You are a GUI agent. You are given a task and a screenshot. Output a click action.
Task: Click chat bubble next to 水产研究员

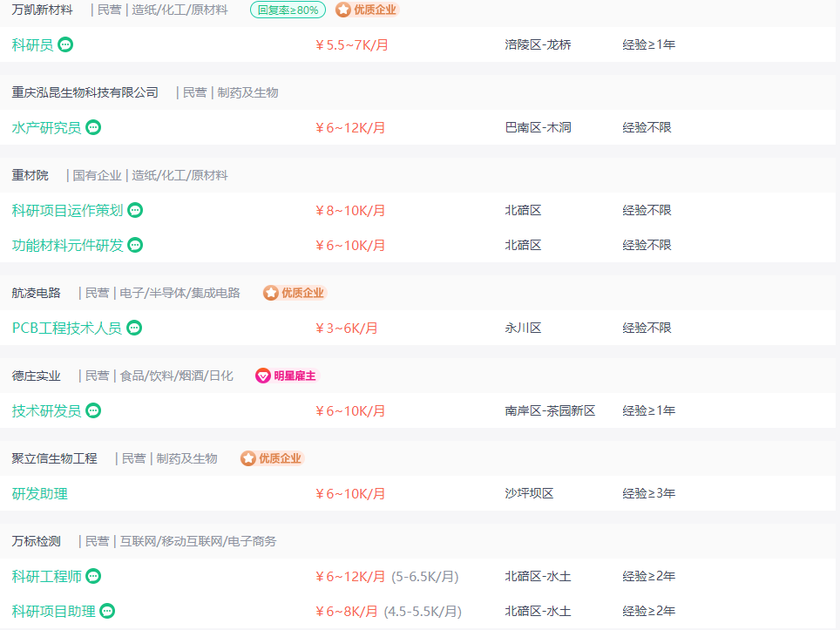(93, 127)
